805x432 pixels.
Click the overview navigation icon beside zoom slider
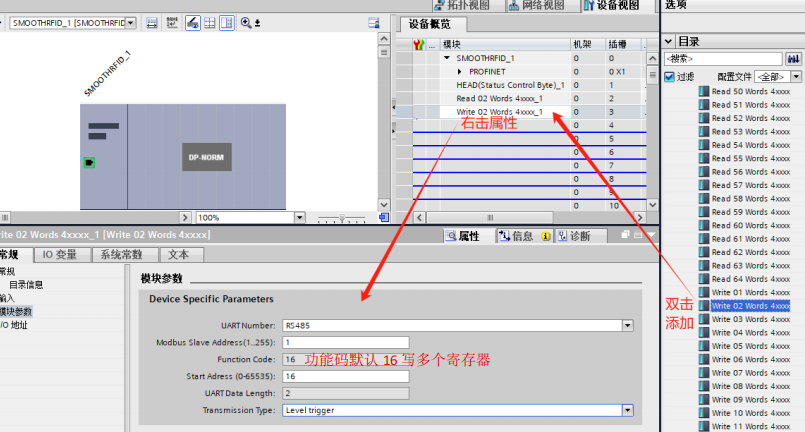point(384,217)
